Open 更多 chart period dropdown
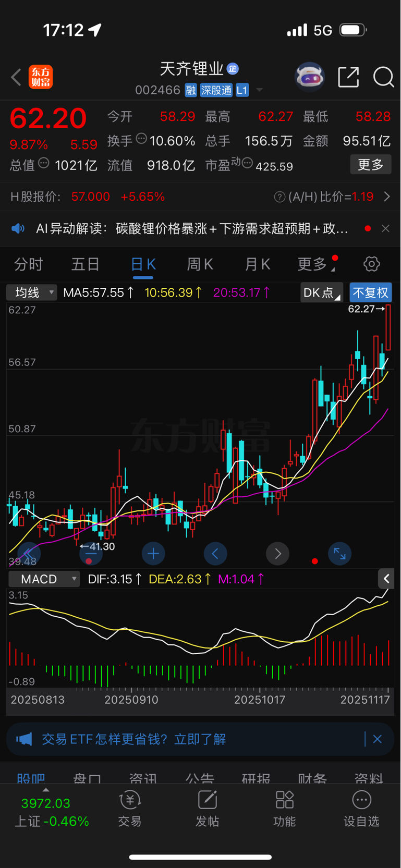The height and width of the screenshot is (868, 401). pos(316,264)
